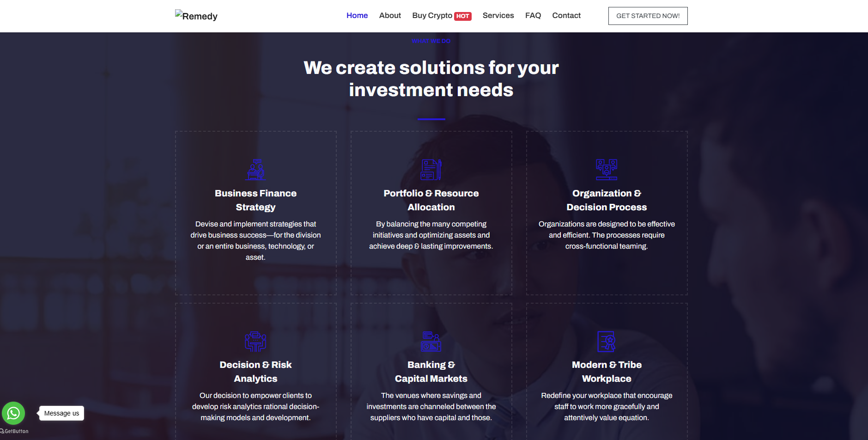Viewport: 868px width, 440px height.
Task: Click the GetButton branding link
Action: (15, 431)
